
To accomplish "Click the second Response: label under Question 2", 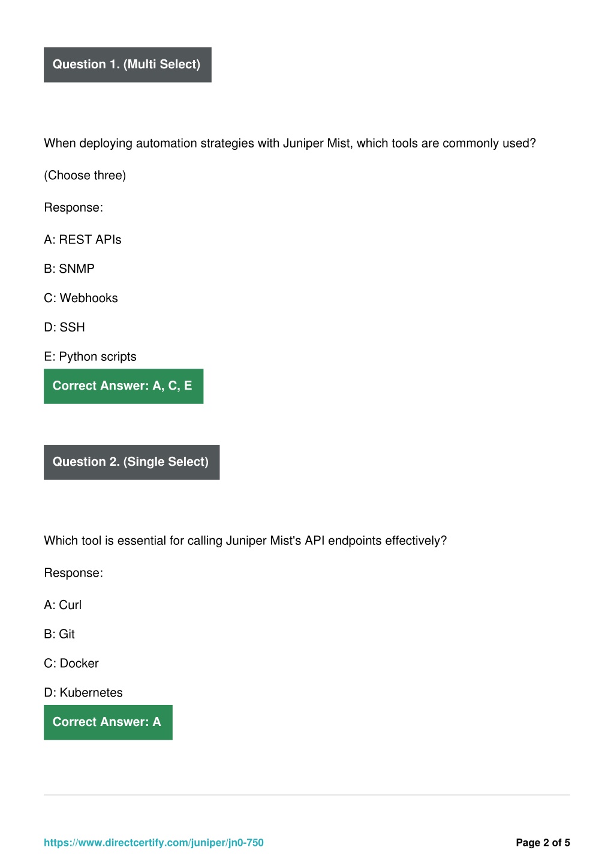I will (73, 573).
